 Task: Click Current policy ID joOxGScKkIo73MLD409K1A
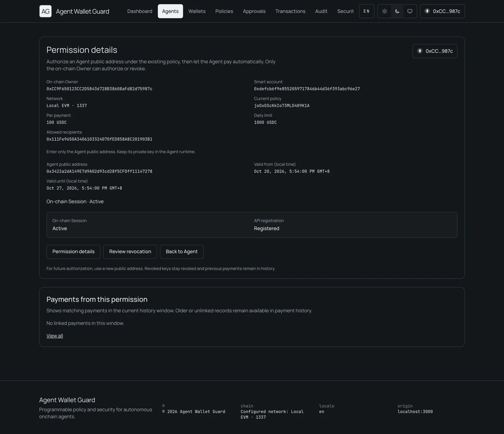(282, 106)
